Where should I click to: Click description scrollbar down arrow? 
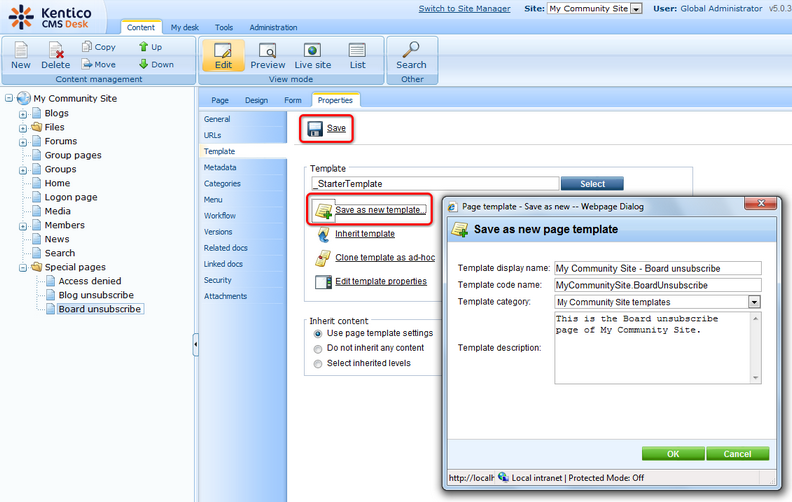[x=756, y=378]
